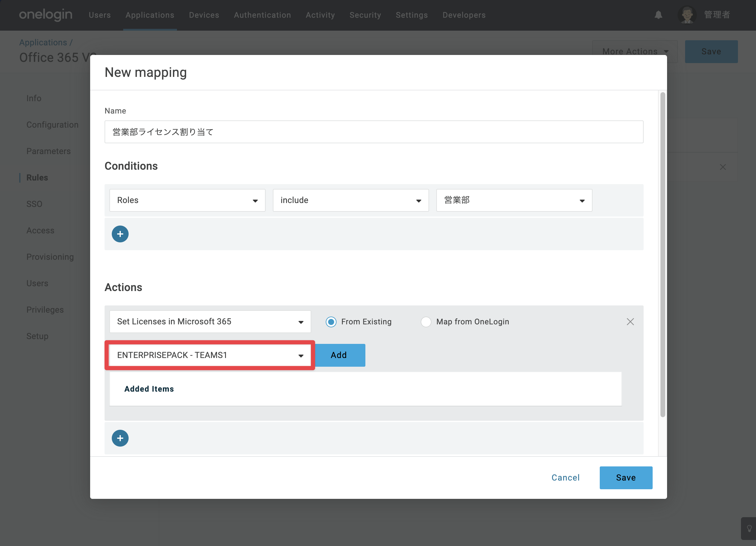The height and width of the screenshot is (546, 756).
Task: Open the ENTERPRISEPACK - TEAMS1 license dropdown
Action: 210,355
